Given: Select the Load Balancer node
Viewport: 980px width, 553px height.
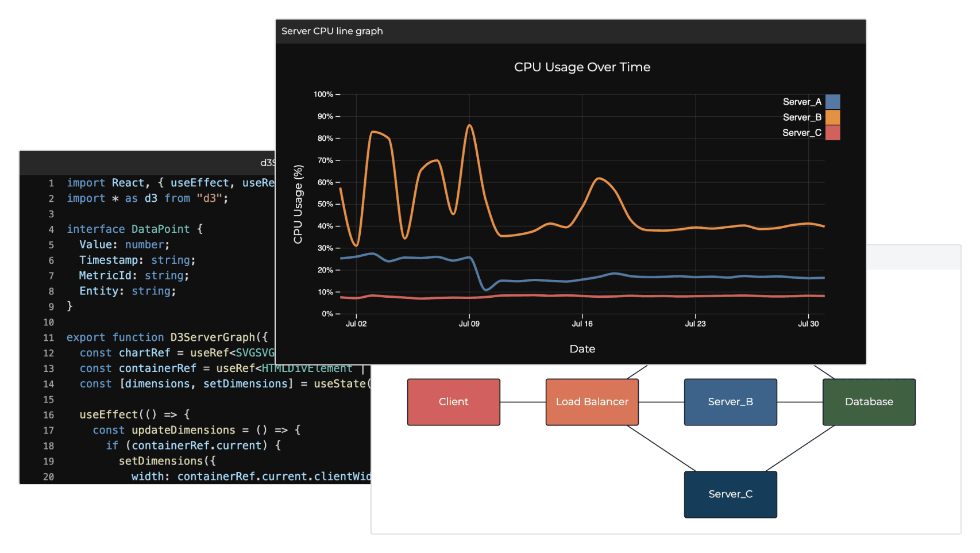Looking at the screenshot, I should click(x=592, y=402).
